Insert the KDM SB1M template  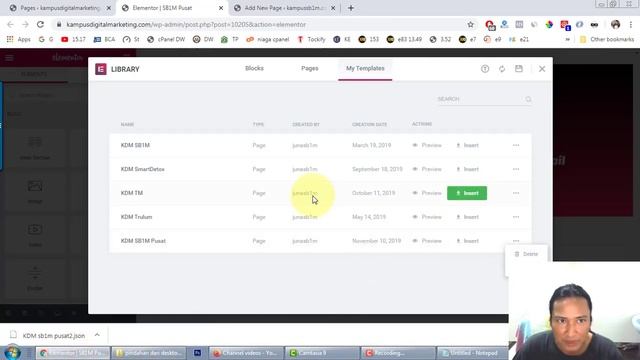pyautogui.click(x=467, y=145)
